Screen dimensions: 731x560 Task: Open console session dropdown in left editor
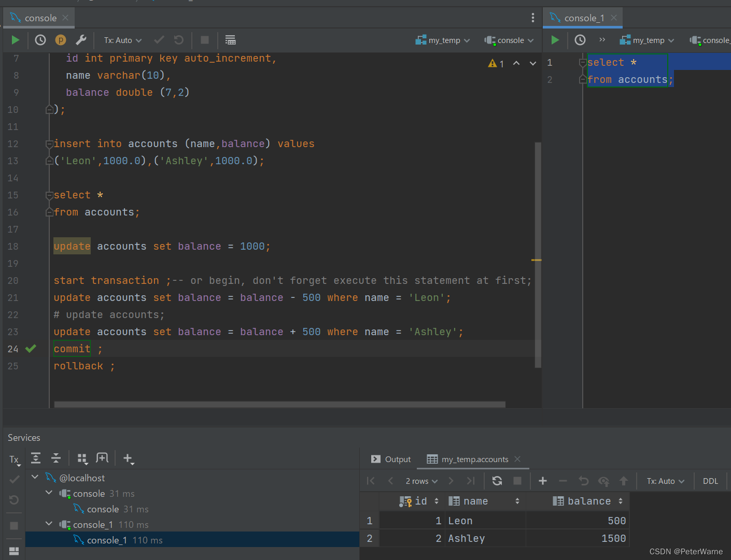pos(509,40)
